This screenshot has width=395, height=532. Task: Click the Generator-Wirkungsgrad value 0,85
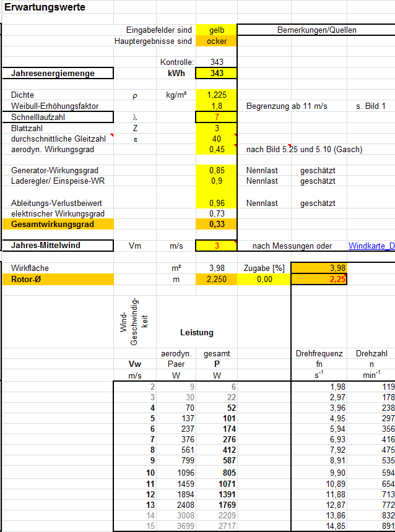[216, 170]
